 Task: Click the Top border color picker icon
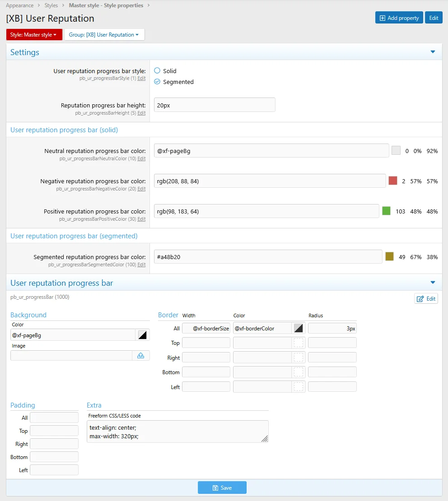click(x=299, y=343)
